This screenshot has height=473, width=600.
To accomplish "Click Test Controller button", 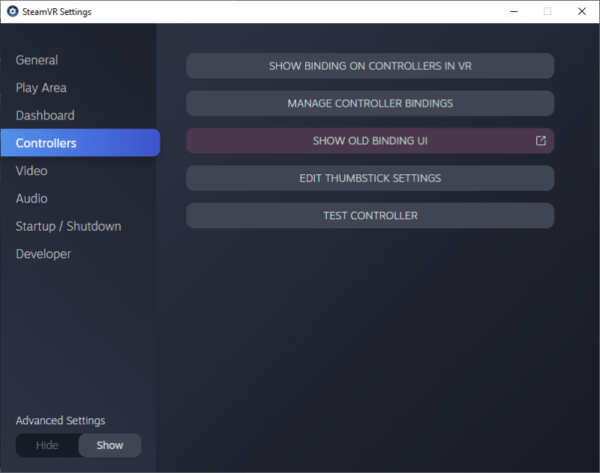I will click(370, 216).
